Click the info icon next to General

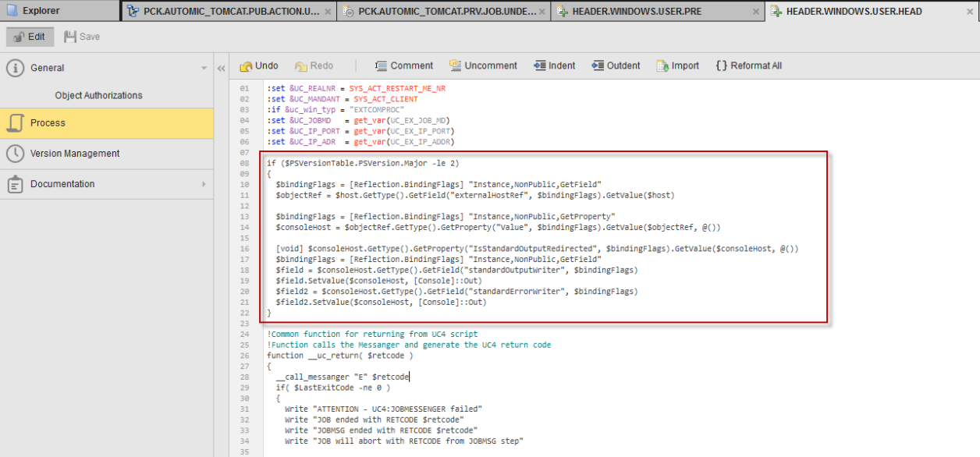point(14,68)
